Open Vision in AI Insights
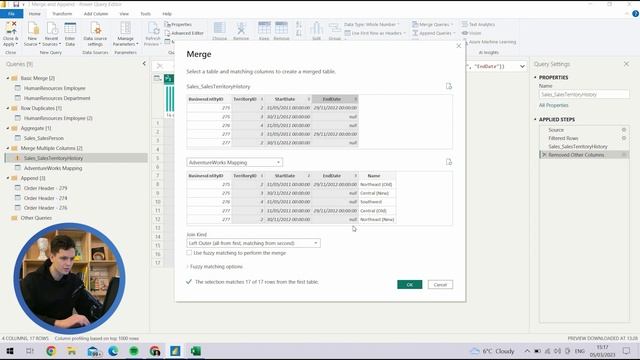Viewport: 640px width, 360px height. point(472,33)
